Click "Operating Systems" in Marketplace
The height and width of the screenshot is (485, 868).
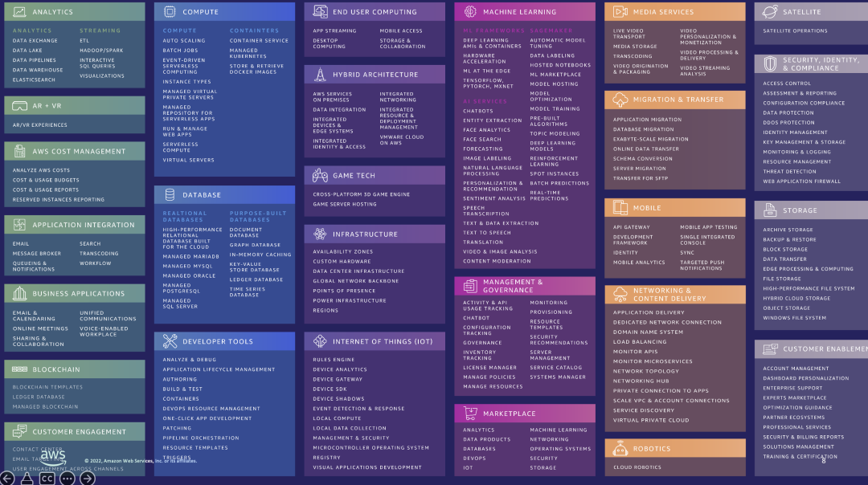coord(560,449)
